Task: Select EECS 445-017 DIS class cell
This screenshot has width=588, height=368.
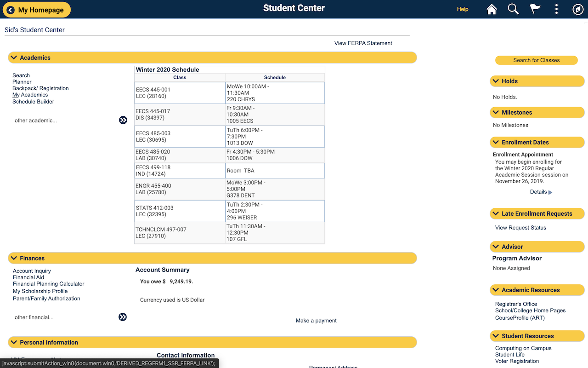Action: point(180,115)
